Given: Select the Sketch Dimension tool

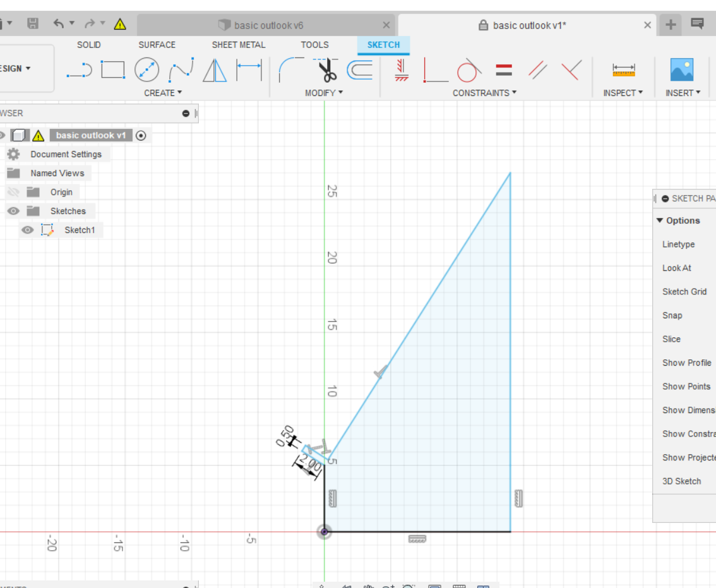Looking at the screenshot, I should 249,70.
